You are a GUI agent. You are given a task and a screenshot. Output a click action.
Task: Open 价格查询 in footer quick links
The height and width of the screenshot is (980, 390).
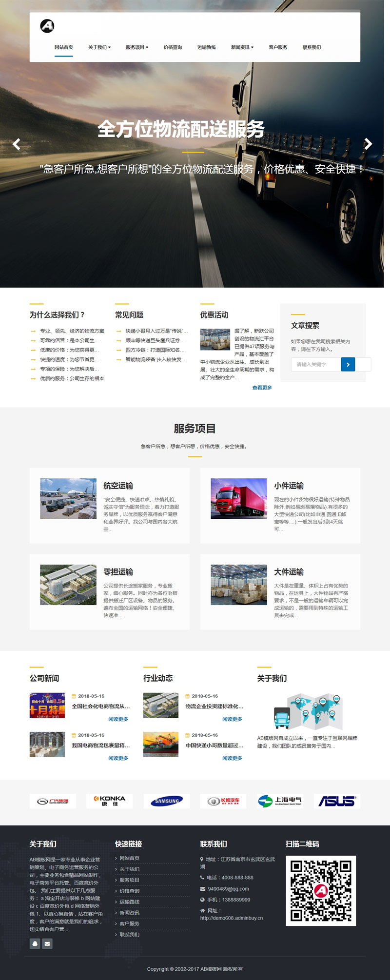(129, 891)
